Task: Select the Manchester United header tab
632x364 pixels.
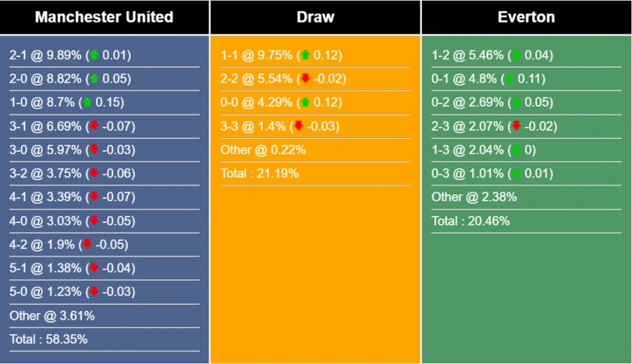Action: [x=104, y=17]
